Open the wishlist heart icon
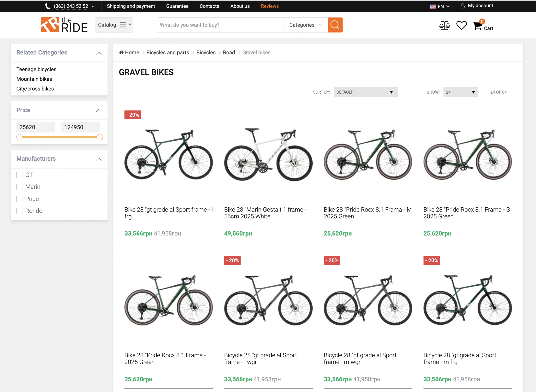536x392 pixels. (461, 25)
